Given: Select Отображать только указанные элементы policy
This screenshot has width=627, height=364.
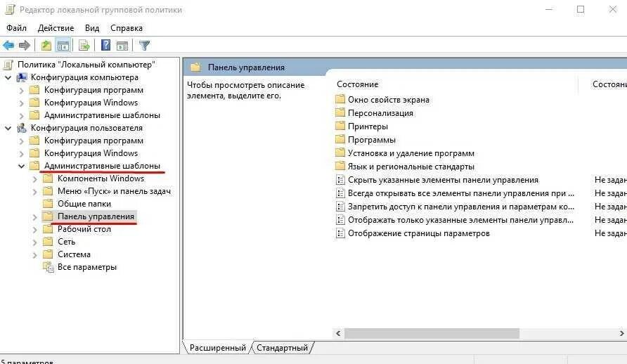Looking at the screenshot, I should point(460,220).
